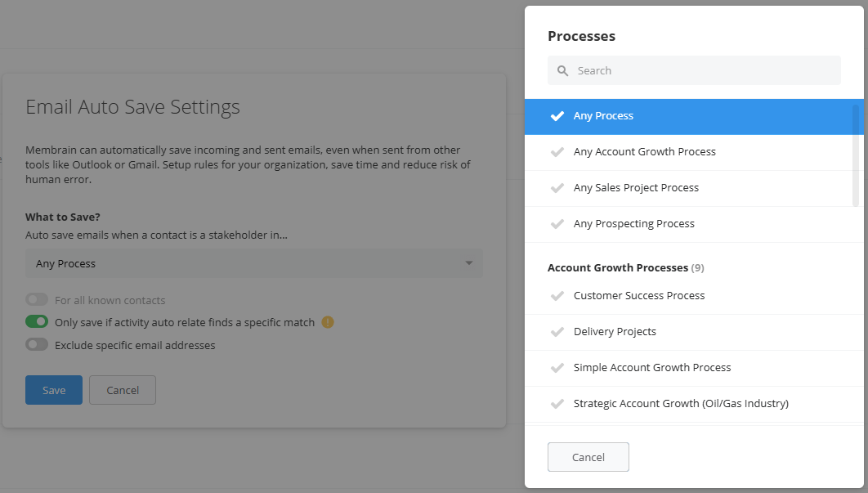Screen dimensions: 868x493
Task: Click Cancel in Email Auto Save Settings
Action: click(122, 390)
